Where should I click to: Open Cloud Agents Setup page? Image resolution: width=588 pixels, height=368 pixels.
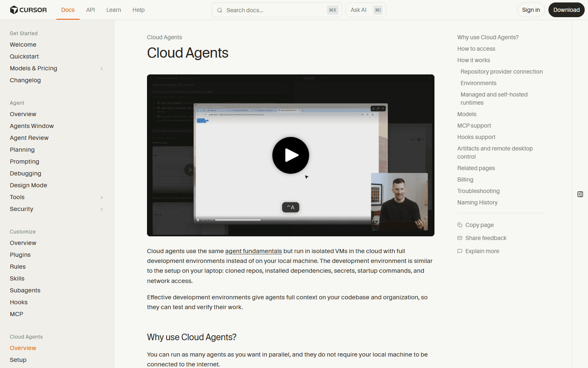tap(18, 360)
